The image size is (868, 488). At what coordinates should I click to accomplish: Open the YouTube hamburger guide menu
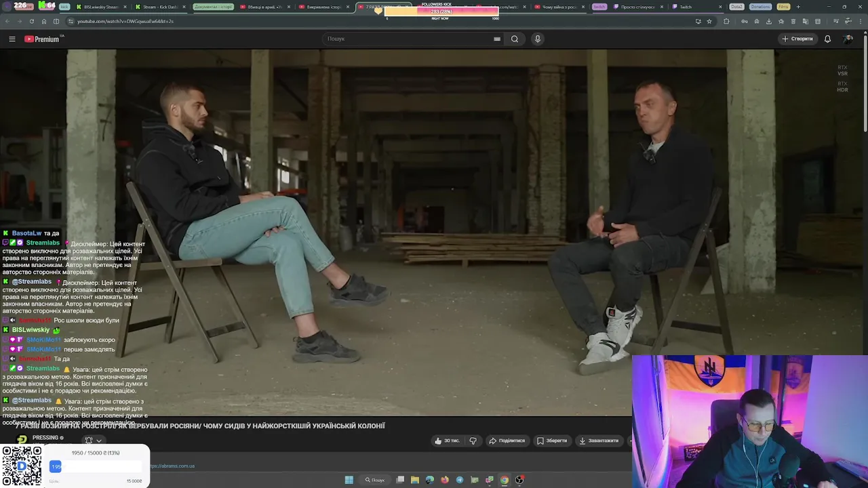pos(12,39)
